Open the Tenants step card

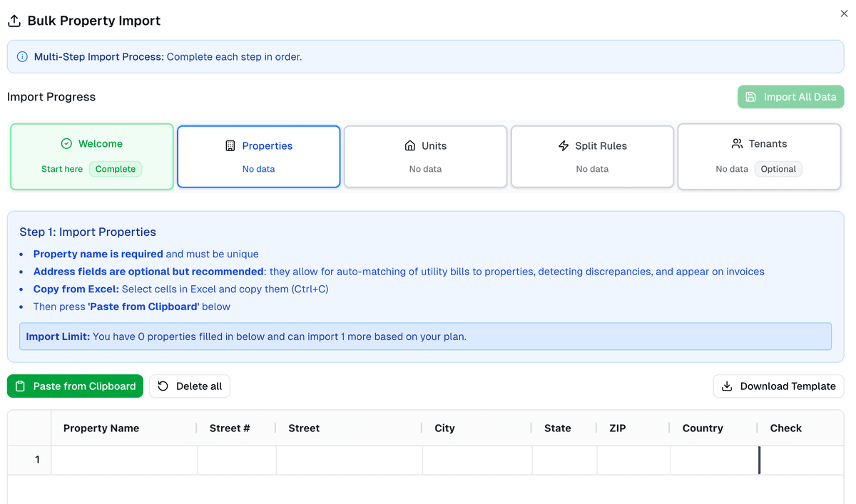coord(759,156)
